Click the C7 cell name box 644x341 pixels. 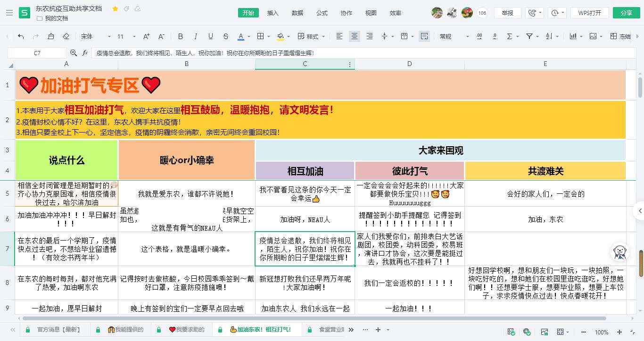[37, 53]
